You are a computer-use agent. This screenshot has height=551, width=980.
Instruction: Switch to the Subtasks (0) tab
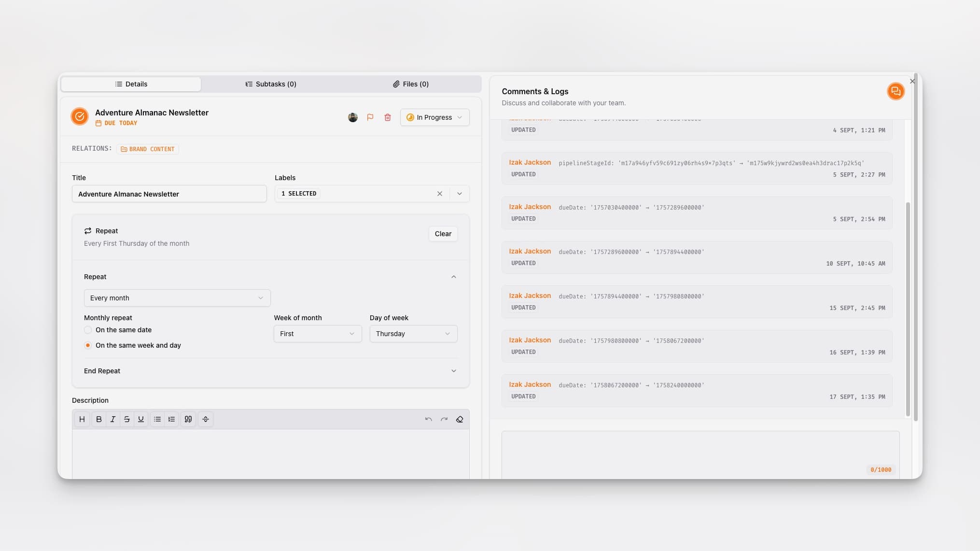coord(271,84)
